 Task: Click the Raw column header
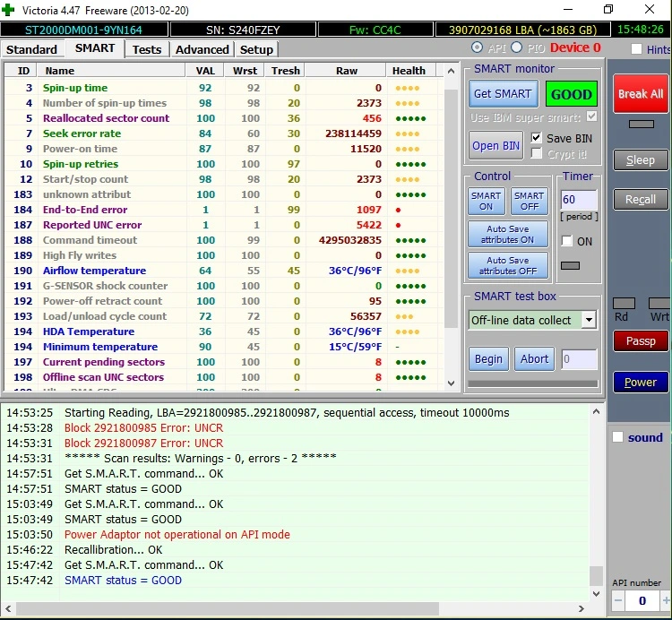coord(346,71)
